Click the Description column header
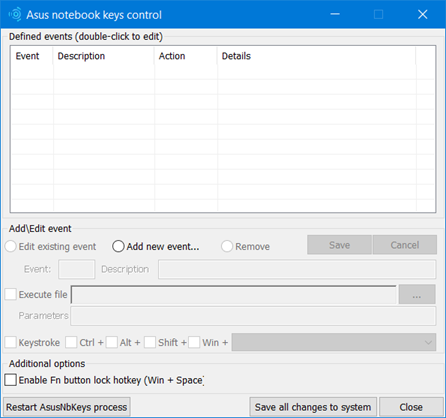Viewport: 446px width, 418px height. [x=104, y=56]
